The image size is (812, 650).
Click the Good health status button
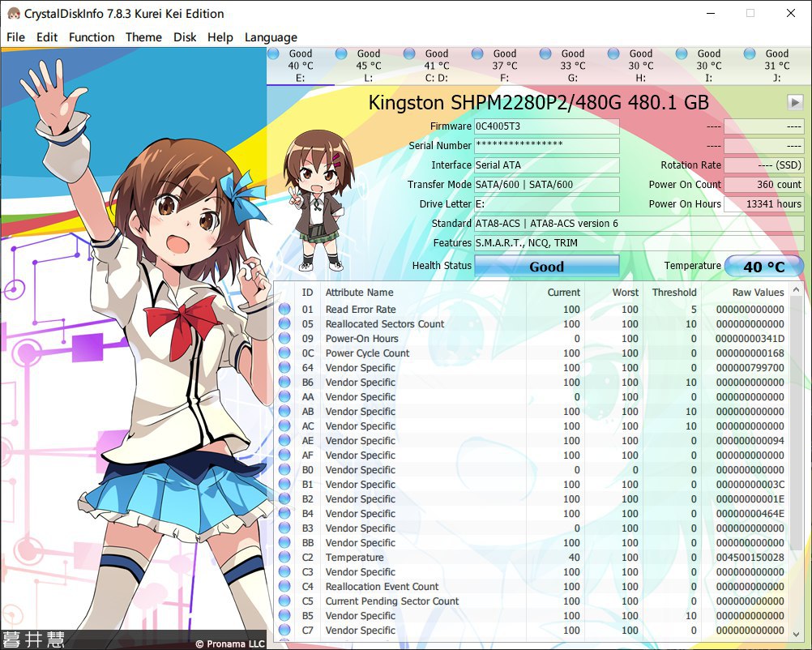(547, 266)
